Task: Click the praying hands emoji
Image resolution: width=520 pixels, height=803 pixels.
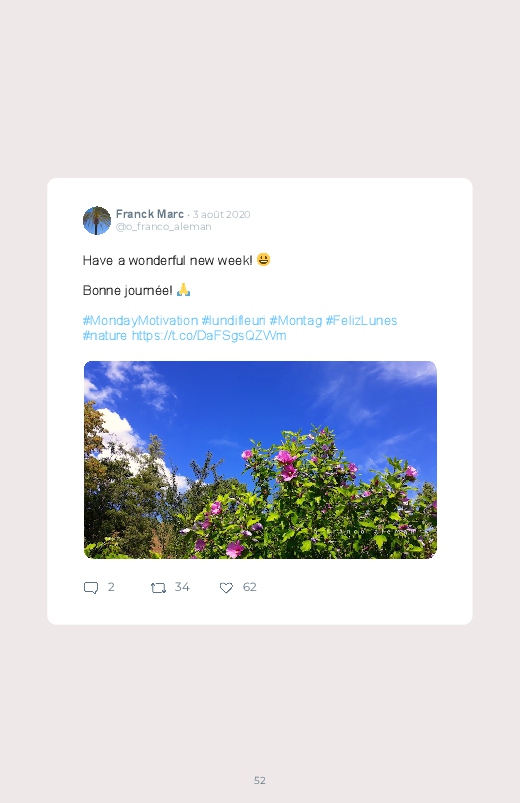Action: [x=183, y=290]
